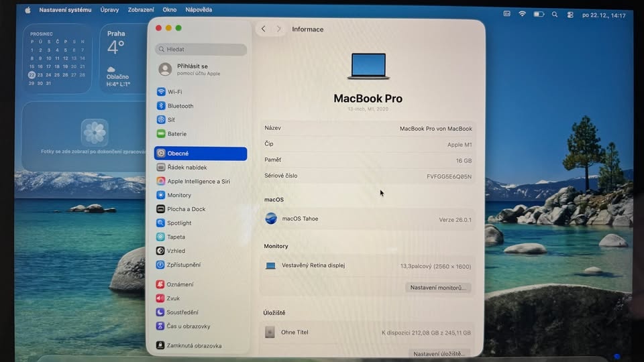The width and height of the screenshot is (644, 362).
Task: Click Verze 26.0.1 text
Action: (x=455, y=220)
